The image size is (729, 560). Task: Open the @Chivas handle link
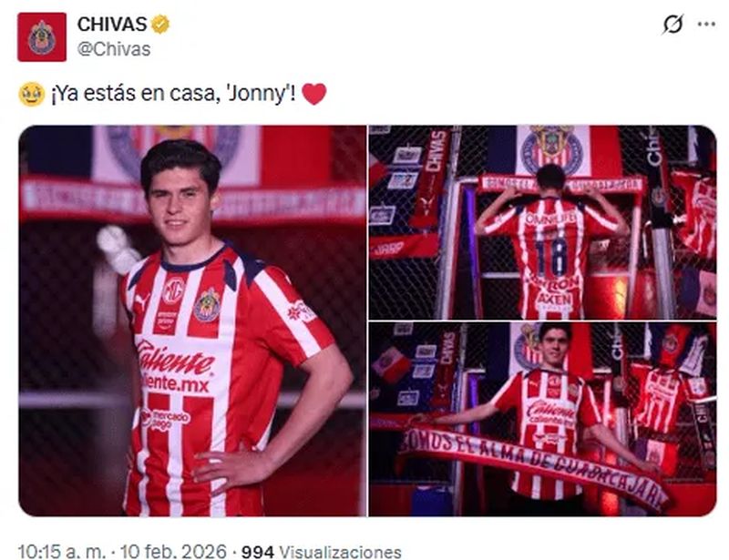(x=114, y=49)
